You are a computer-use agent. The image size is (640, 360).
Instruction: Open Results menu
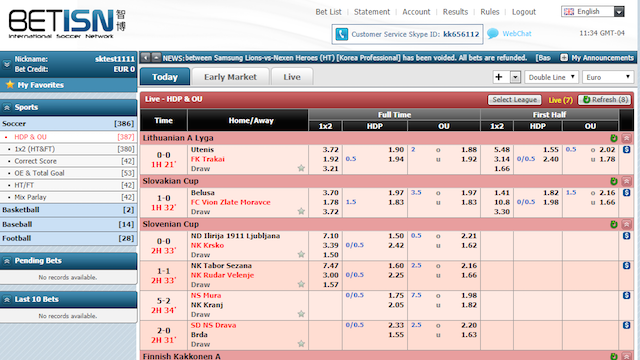pos(455,12)
